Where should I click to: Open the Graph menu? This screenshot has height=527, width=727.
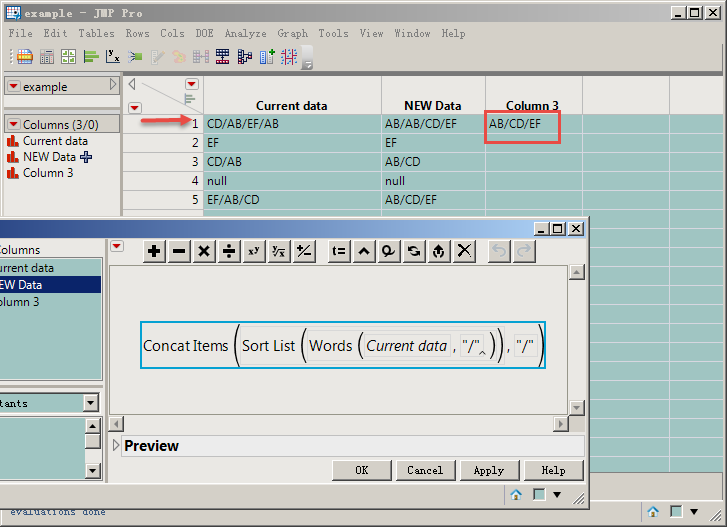coord(293,33)
